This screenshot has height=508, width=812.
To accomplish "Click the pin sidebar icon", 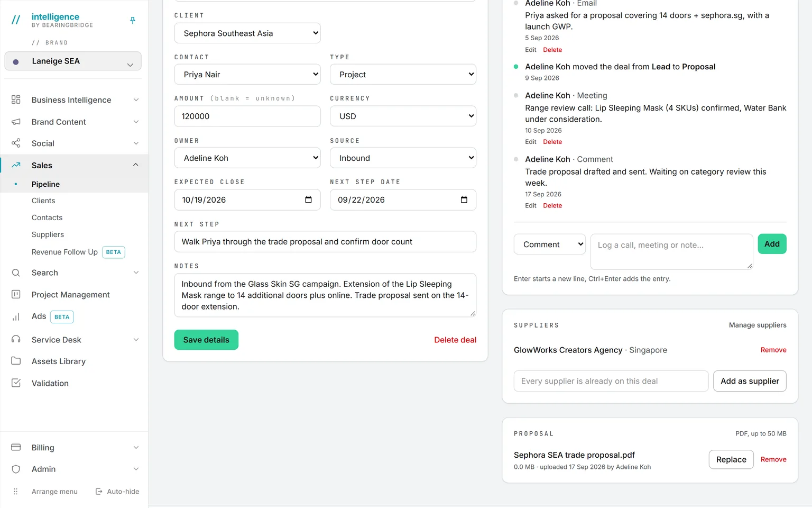I will point(133,20).
